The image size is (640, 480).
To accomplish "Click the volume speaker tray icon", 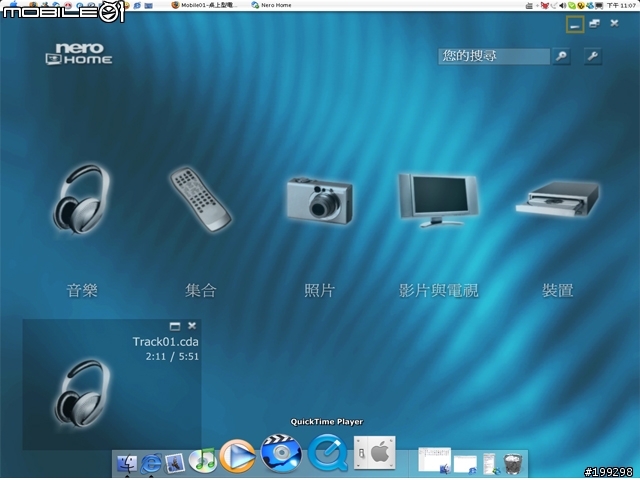I will [x=562, y=5].
